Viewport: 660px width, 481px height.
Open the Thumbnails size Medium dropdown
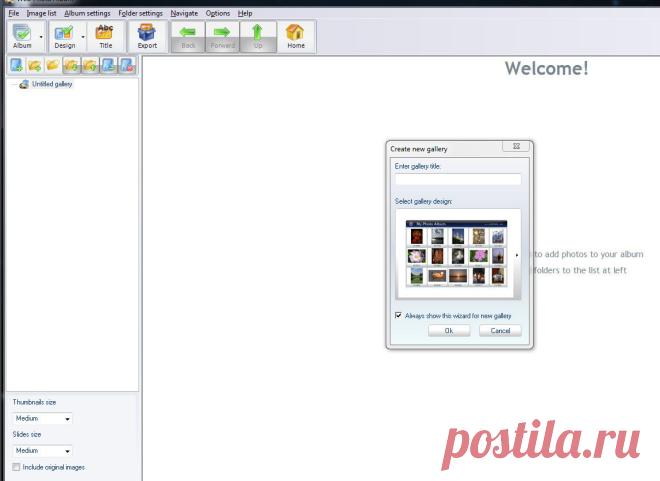click(x=42, y=418)
